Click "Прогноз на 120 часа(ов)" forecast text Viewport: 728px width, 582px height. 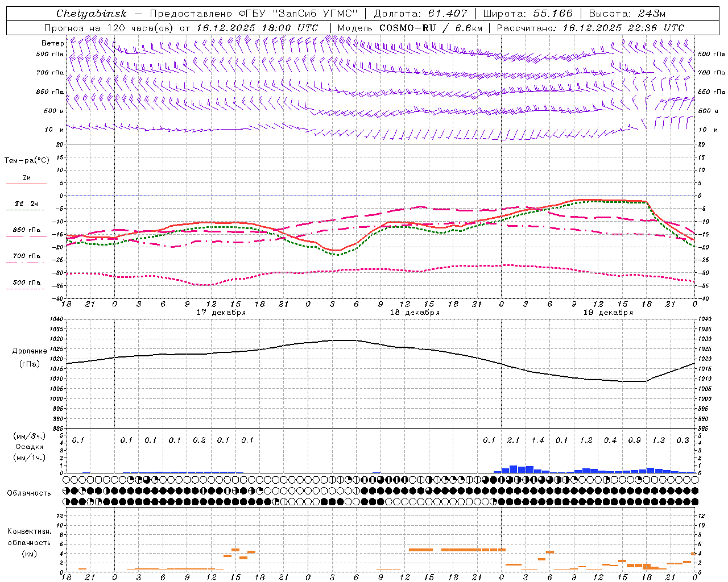[x=110, y=28]
